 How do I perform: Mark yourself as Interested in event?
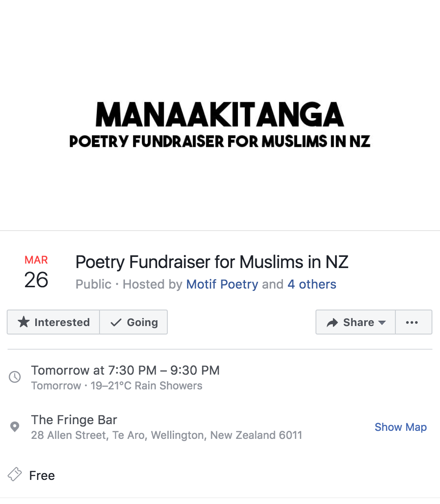[54, 322]
